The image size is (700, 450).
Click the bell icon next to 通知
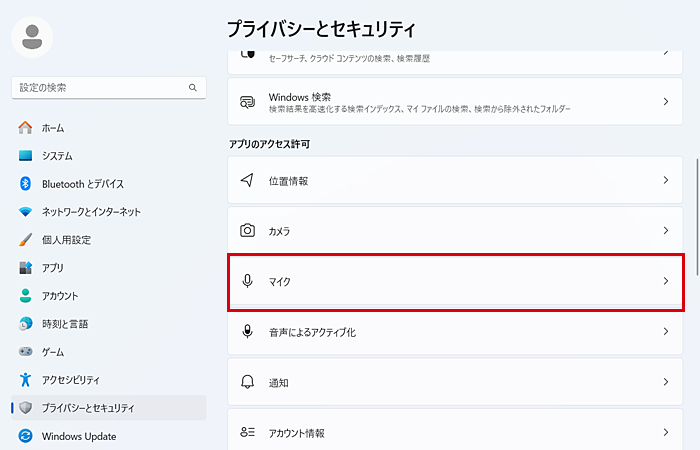(x=247, y=382)
